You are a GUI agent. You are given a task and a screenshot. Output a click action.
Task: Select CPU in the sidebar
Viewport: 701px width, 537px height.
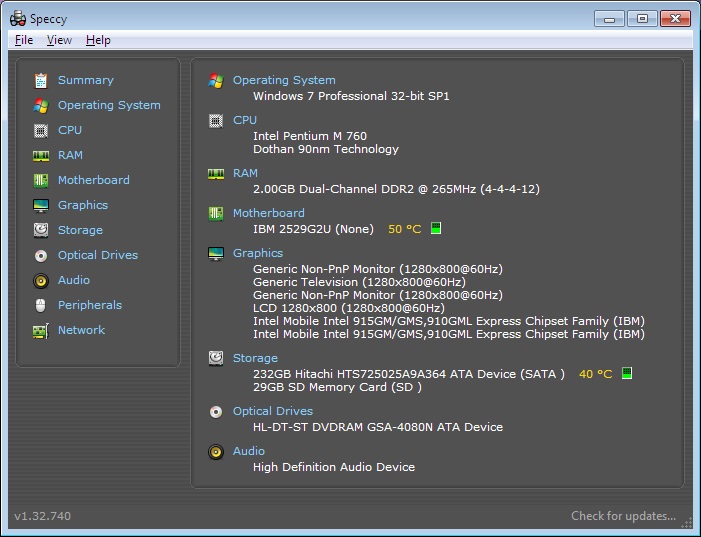click(70, 130)
